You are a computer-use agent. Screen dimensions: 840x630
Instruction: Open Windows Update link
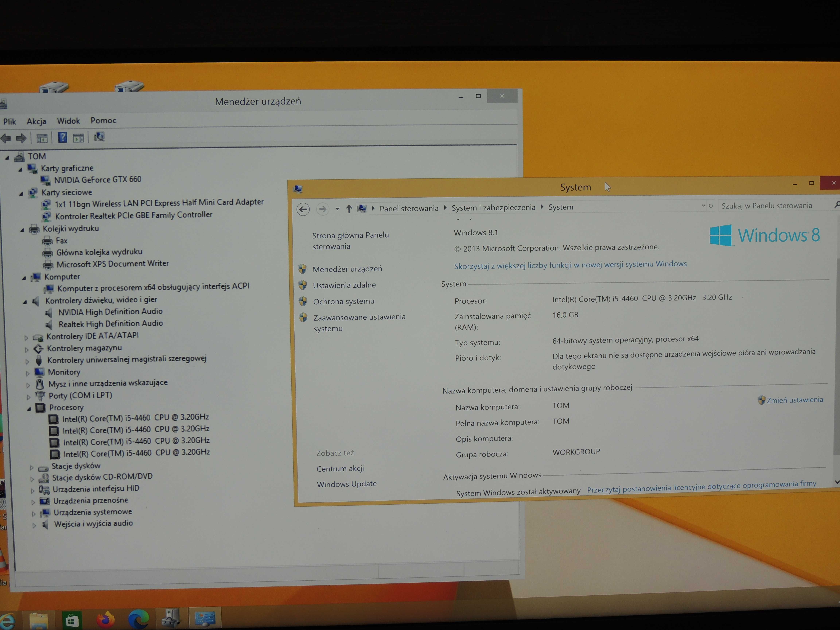pyautogui.click(x=347, y=484)
